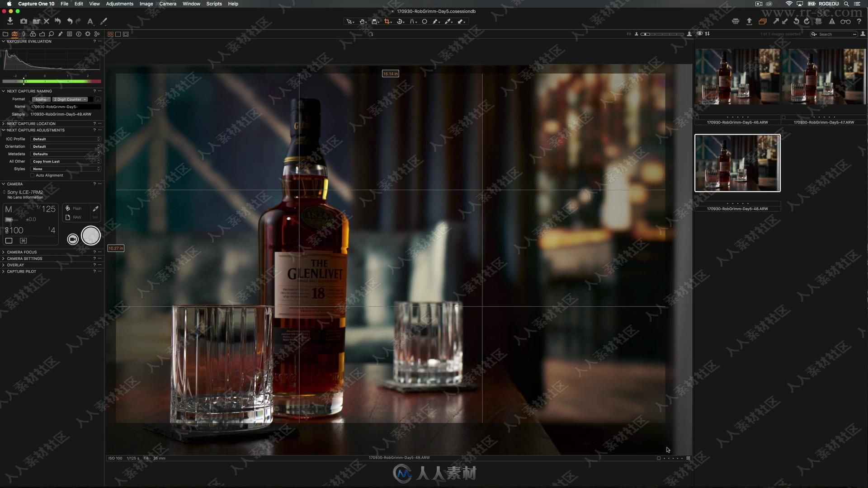
Task: Switch to multi-view grid viewer mode
Action: click(x=110, y=34)
